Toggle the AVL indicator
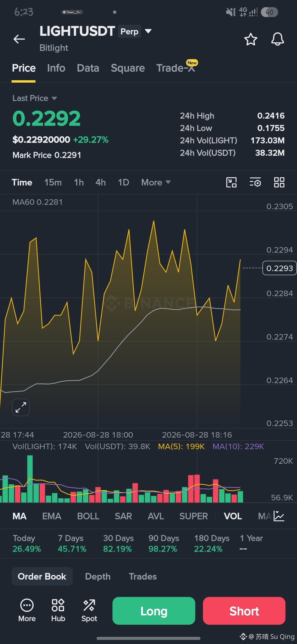Image resolution: width=297 pixels, height=644 pixels. click(156, 516)
